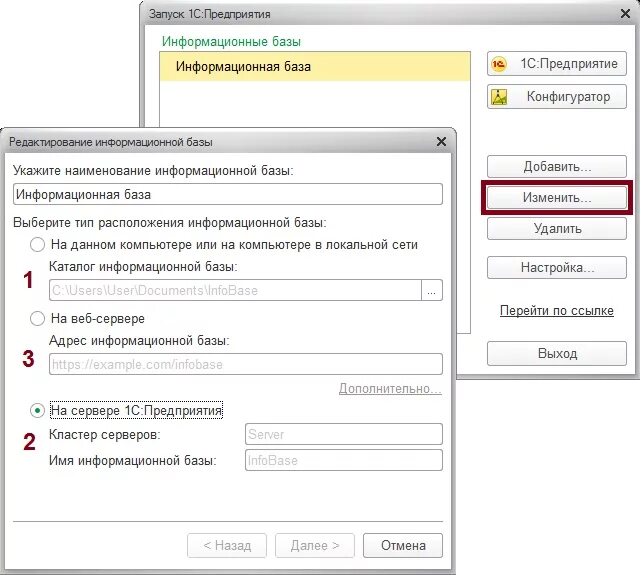Screen dimensions: 641x575
Task: Click the infobase name input field
Action: [x=228, y=194]
